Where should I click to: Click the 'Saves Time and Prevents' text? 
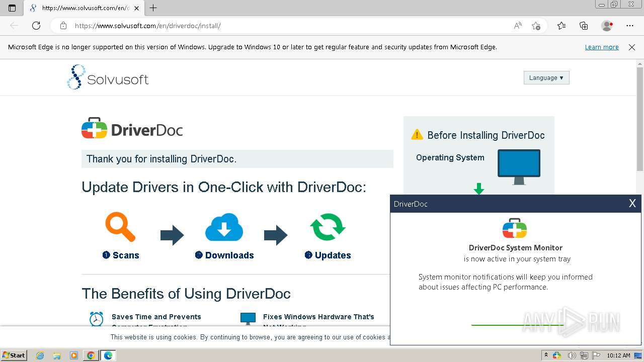pos(156,317)
